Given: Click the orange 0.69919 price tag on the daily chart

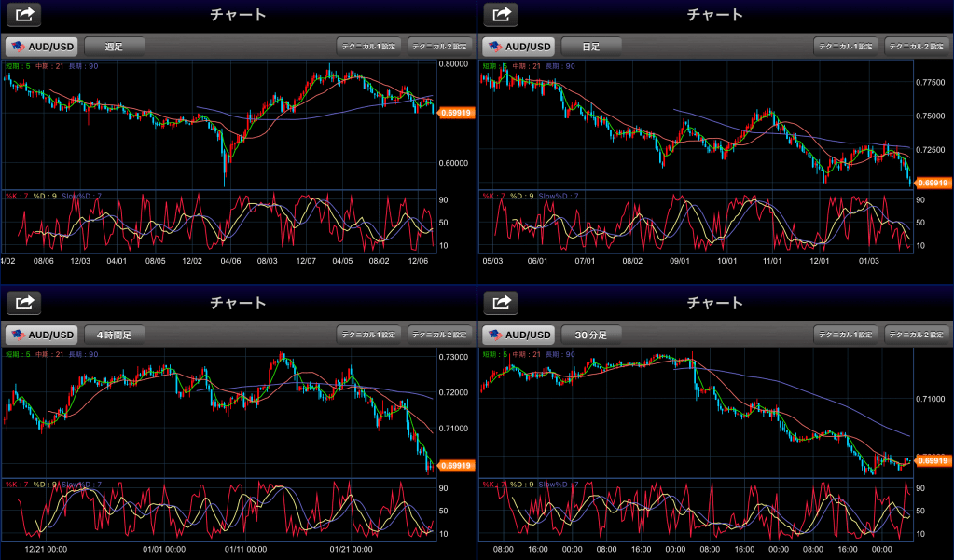Looking at the screenshot, I should [933, 184].
